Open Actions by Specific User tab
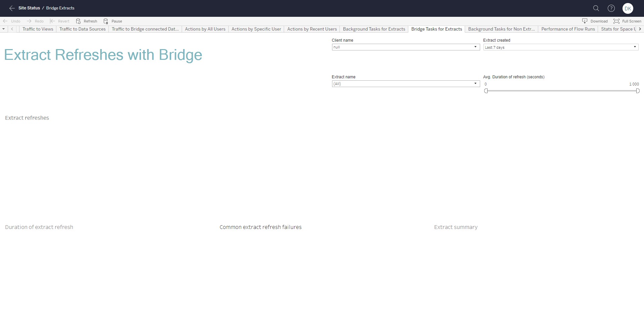The image size is (644, 312). click(256, 29)
